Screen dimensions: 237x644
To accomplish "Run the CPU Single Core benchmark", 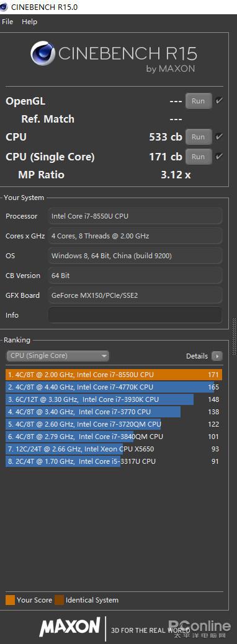I will click(199, 157).
